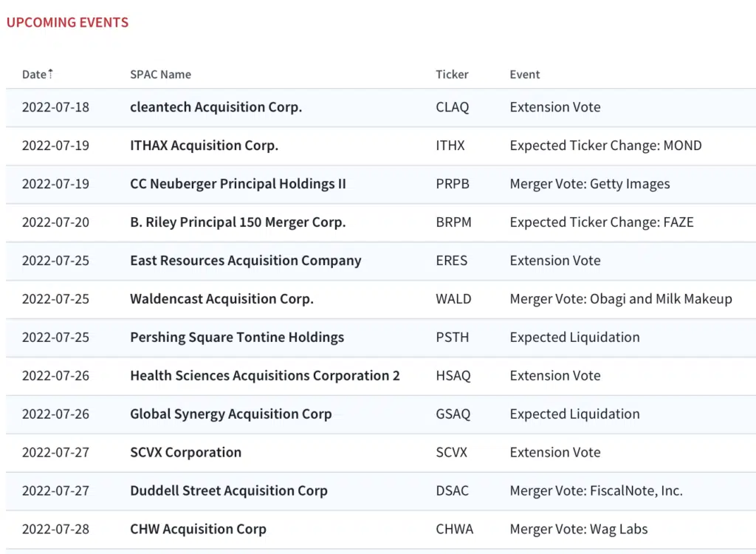
Task: Click the Event column header
Action: click(x=525, y=75)
